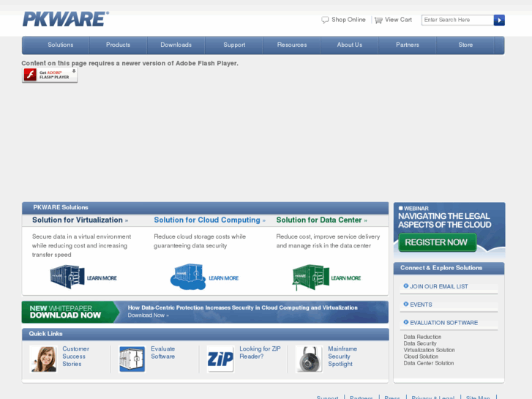Open the Data-Centric Protection whitepaper title
The image size is (532, 399).
(243, 307)
